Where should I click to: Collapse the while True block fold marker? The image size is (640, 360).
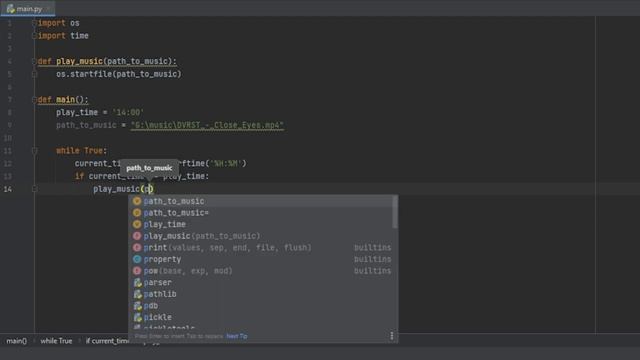point(34,151)
